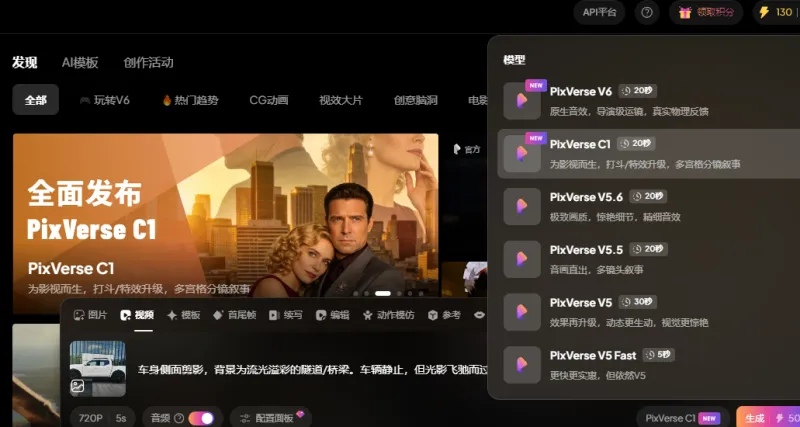Switch to the 发现 tab

(x=24, y=63)
